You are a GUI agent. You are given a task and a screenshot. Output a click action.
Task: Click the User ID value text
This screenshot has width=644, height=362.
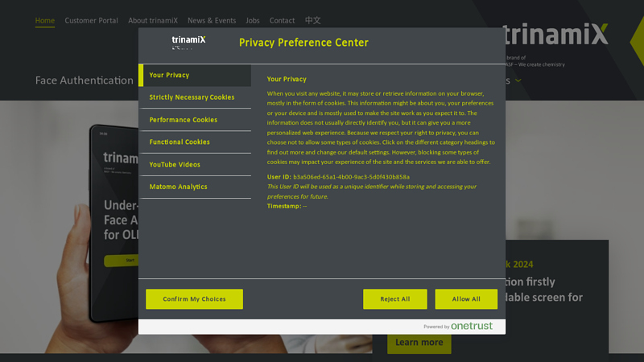pyautogui.click(x=351, y=177)
